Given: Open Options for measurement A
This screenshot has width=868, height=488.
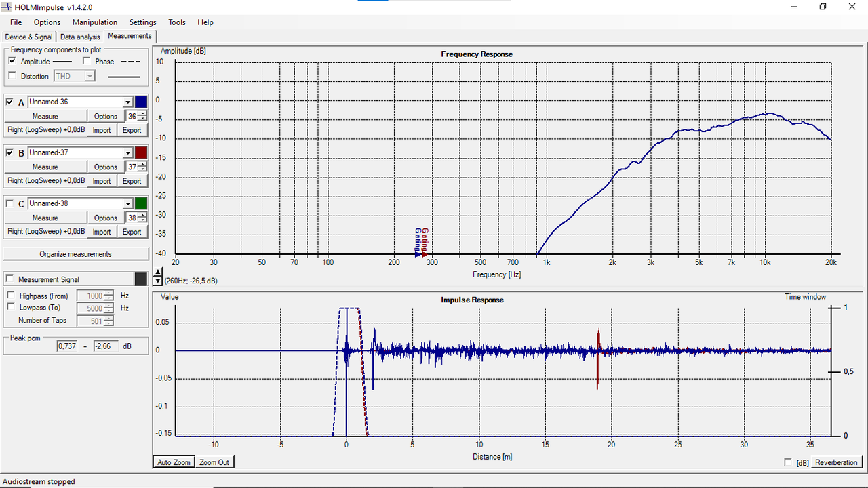Looking at the screenshot, I should click(x=106, y=116).
